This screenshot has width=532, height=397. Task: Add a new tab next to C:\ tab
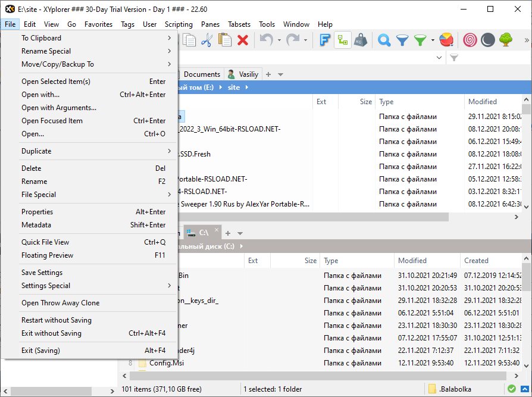click(228, 233)
